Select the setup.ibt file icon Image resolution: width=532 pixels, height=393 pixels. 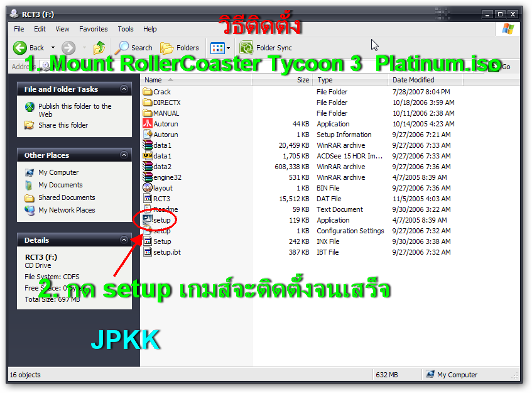[147, 252]
